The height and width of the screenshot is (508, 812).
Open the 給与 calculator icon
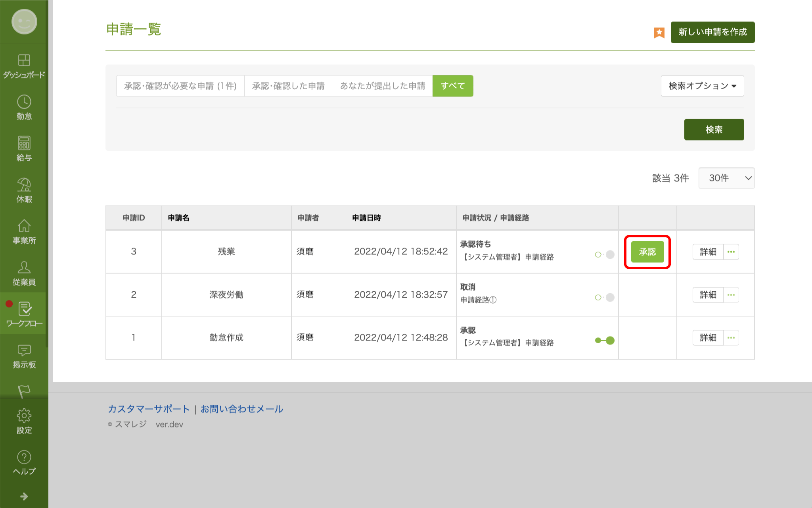(24, 144)
